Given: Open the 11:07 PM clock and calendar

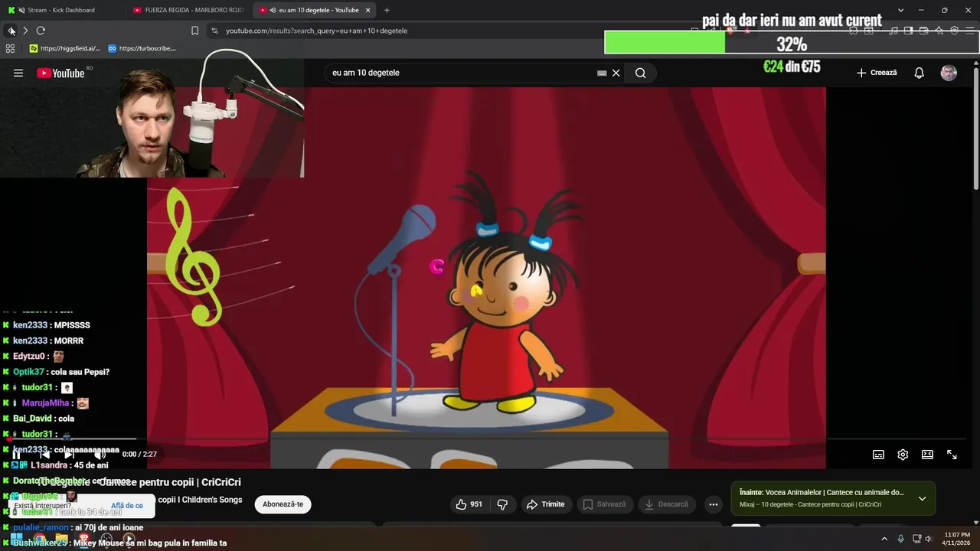Looking at the screenshot, I should [x=957, y=539].
